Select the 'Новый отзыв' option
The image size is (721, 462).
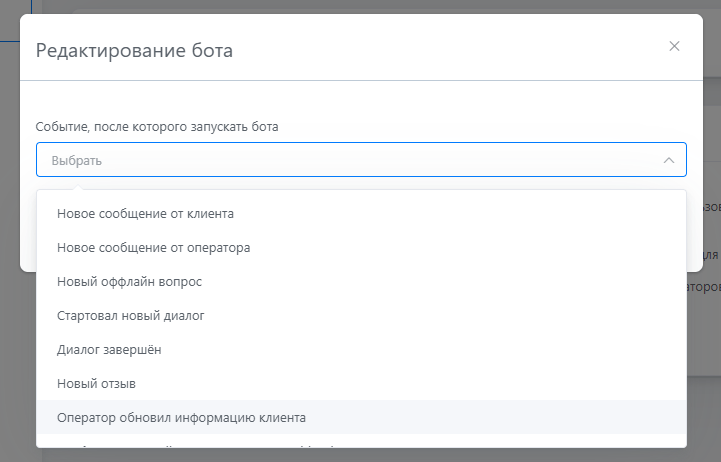pyautogui.click(x=96, y=383)
